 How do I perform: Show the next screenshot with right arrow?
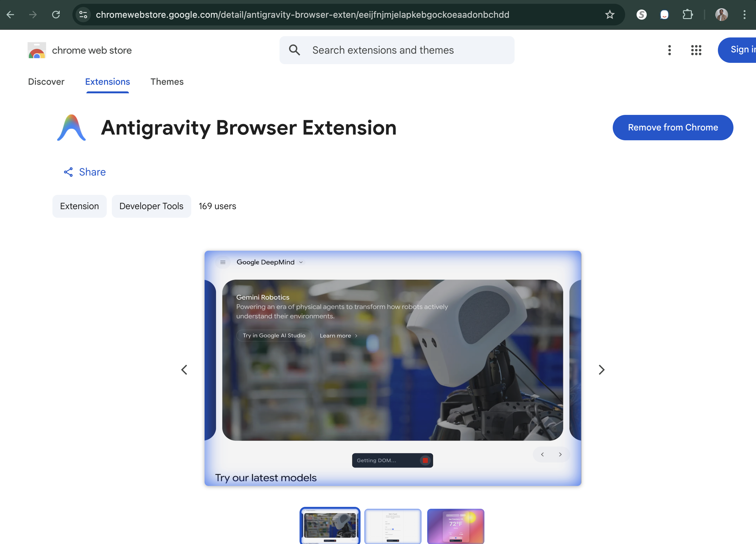coord(602,370)
